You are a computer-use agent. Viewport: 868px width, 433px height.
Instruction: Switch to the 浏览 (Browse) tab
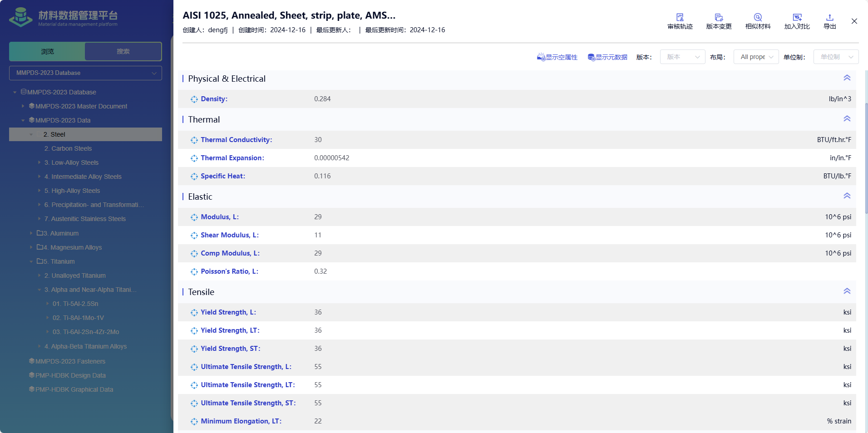pos(47,51)
